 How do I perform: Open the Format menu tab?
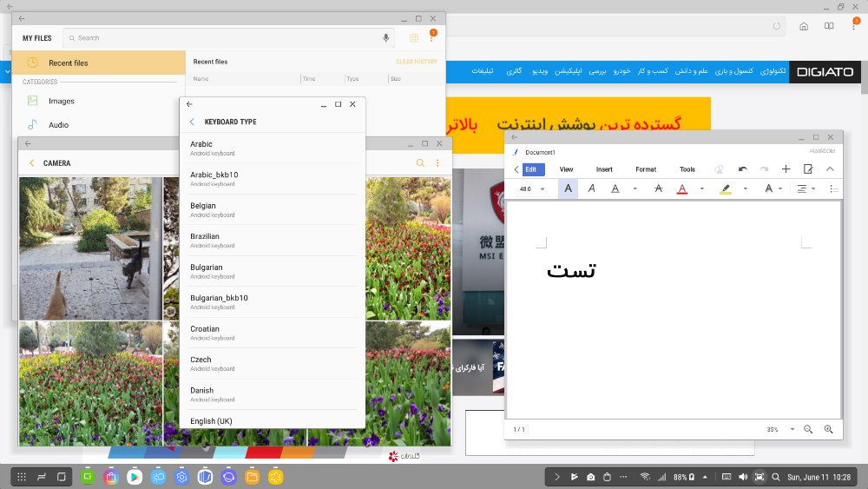tap(645, 169)
